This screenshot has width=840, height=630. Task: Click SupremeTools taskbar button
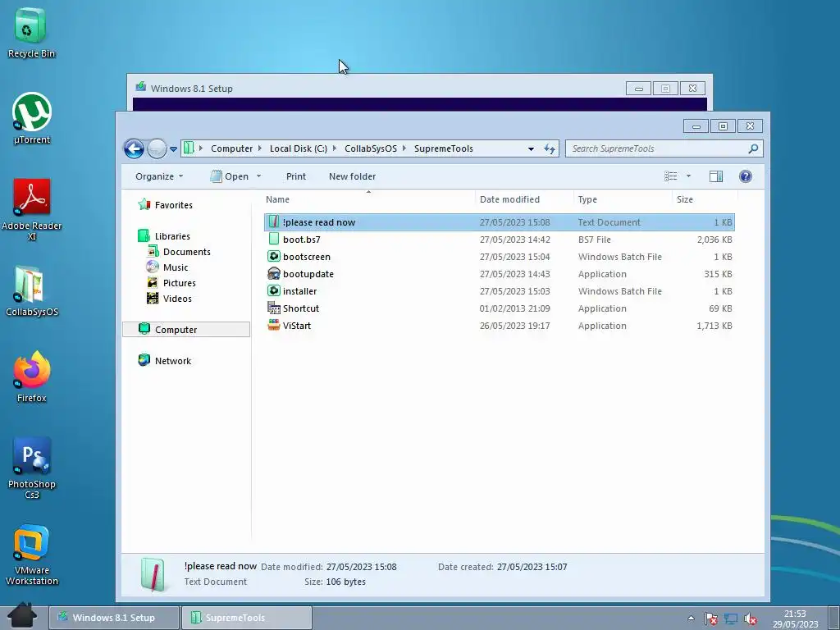coord(246,618)
